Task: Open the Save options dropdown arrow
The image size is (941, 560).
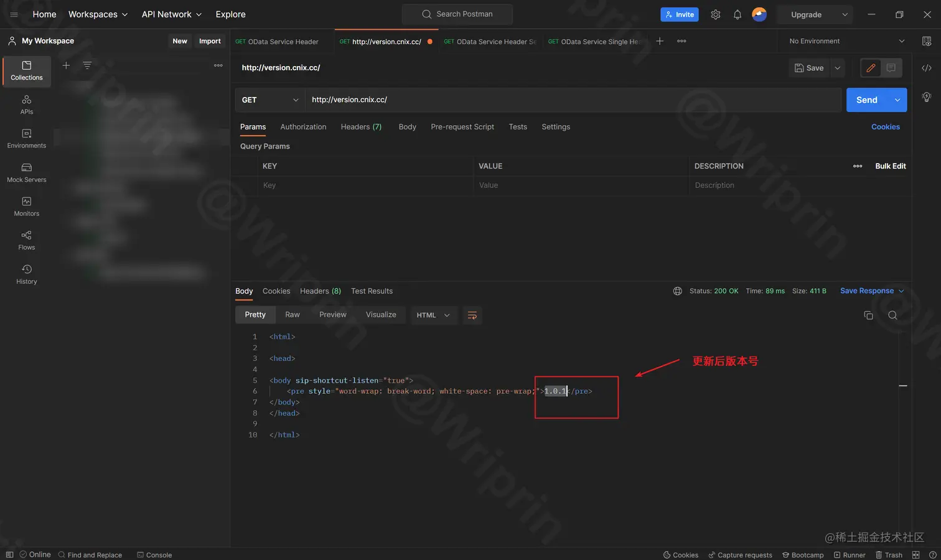Action: click(838, 68)
